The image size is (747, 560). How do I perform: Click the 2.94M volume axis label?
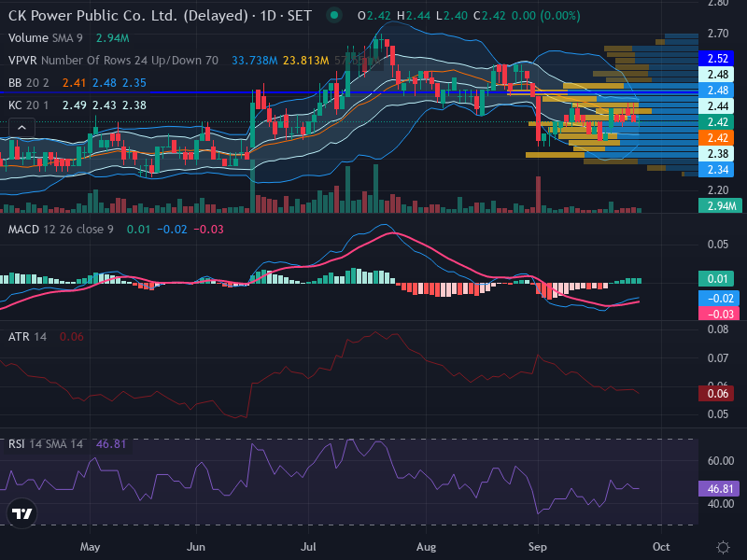[720, 205]
